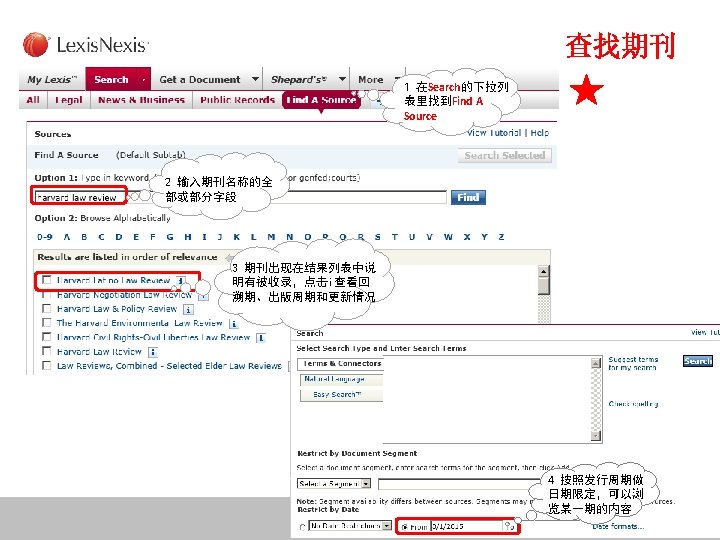Click Suggest terms for my search link

click(x=633, y=363)
